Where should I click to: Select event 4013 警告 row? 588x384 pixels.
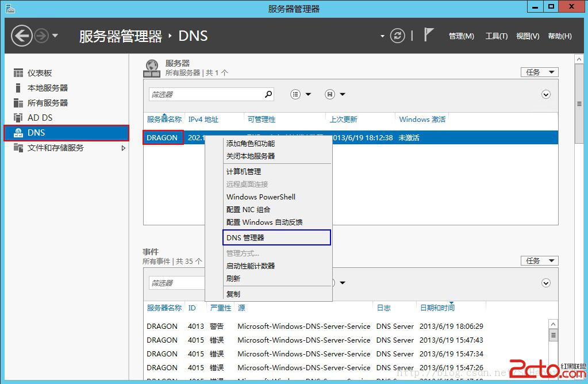(x=345, y=327)
